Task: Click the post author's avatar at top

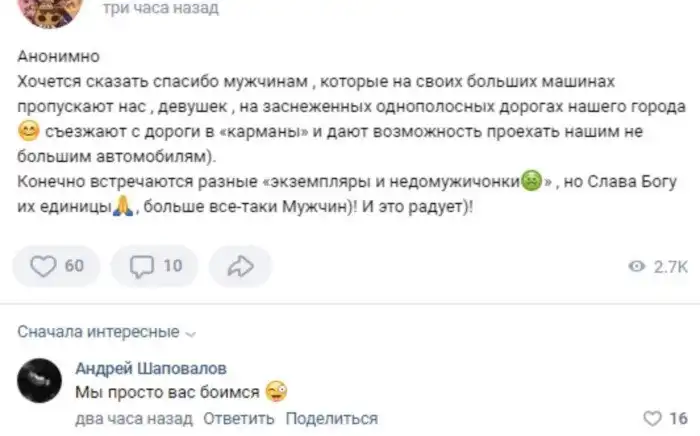Action: click(44, 10)
